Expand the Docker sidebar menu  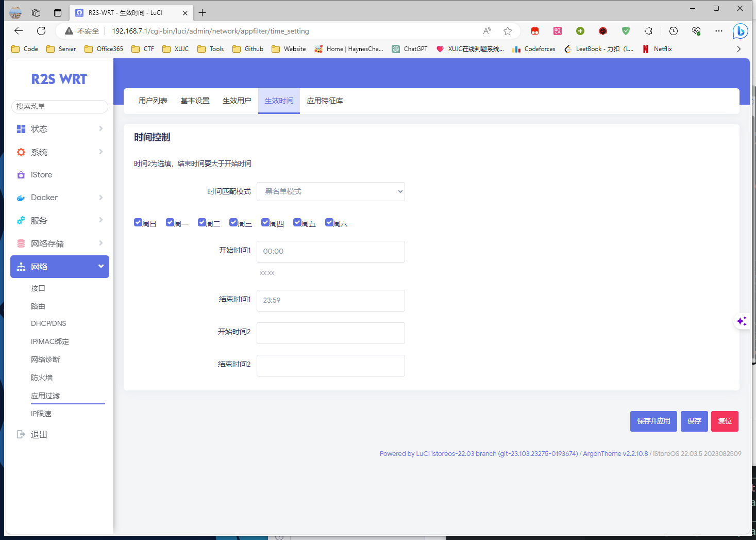(x=60, y=198)
